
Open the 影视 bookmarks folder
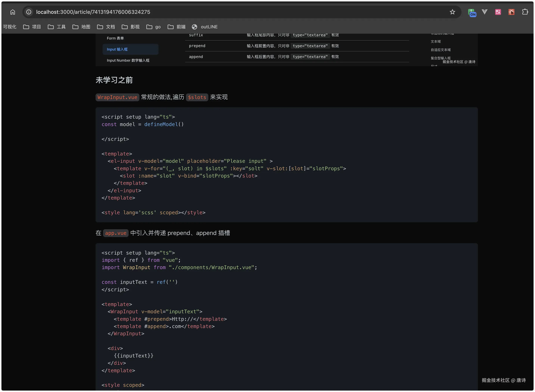point(131,27)
